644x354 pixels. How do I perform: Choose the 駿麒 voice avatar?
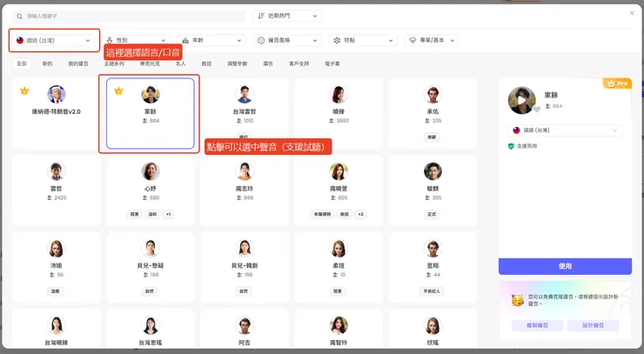[433, 171]
